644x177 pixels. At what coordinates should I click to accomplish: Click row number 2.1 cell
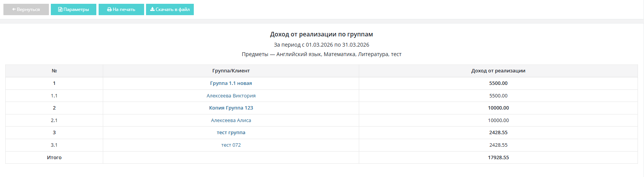pos(54,121)
